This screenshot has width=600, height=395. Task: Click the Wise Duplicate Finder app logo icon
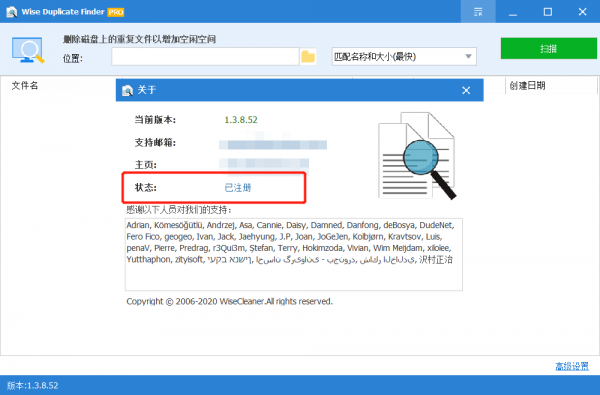[x=11, y=12]
